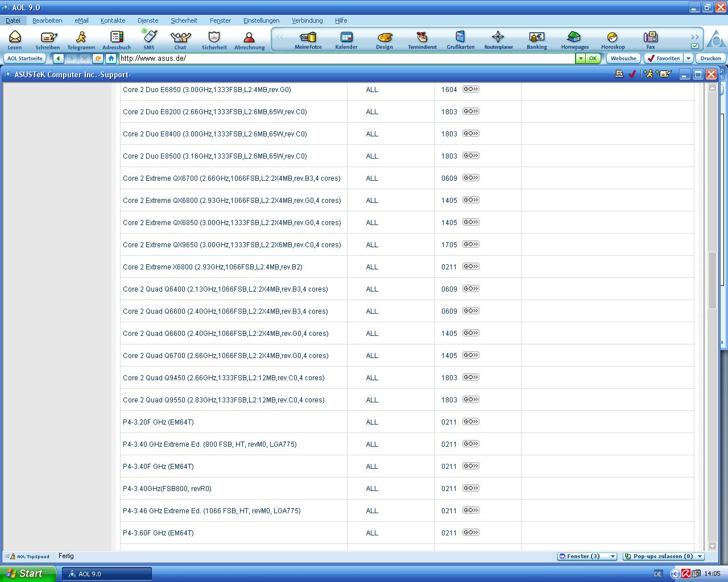Open the Kontakte menu
The height and width of the screenshot is (582, 728).
[113, 20]
